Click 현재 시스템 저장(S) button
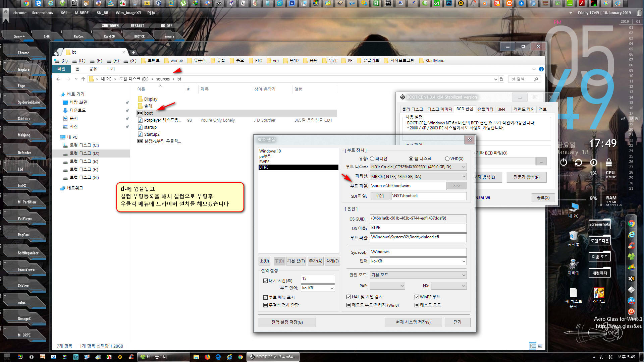 (413, 322)
